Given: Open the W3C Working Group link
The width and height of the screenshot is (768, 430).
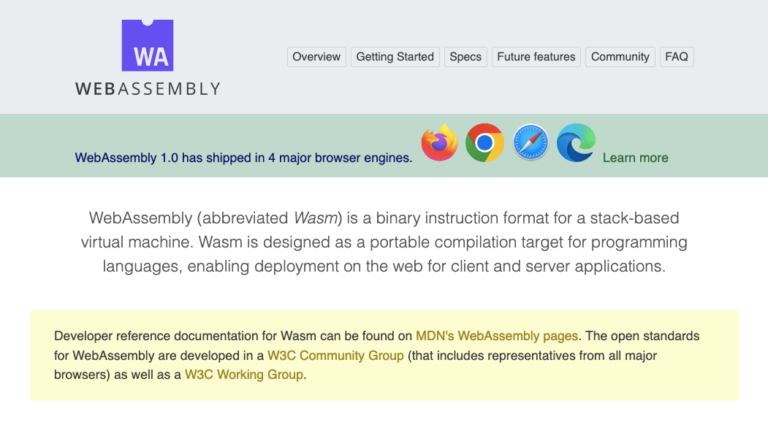Looking at the screenshot, I should [244, 376].
